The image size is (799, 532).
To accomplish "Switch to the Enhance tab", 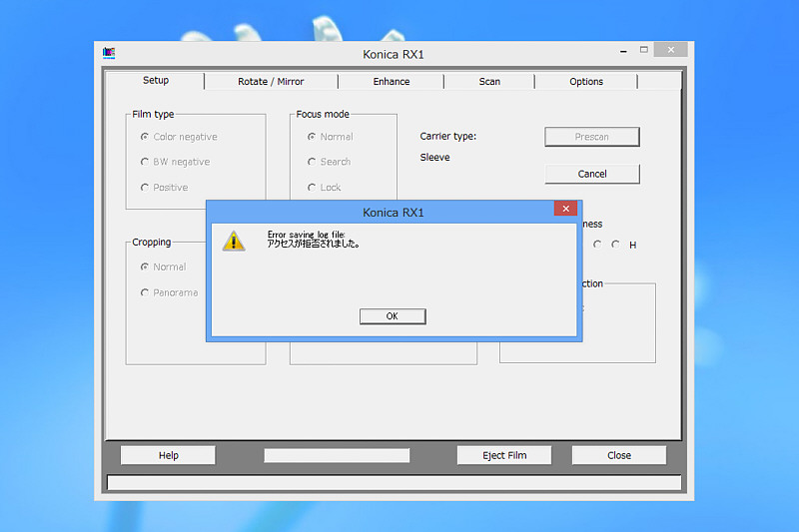I will (x=392, y=82).
